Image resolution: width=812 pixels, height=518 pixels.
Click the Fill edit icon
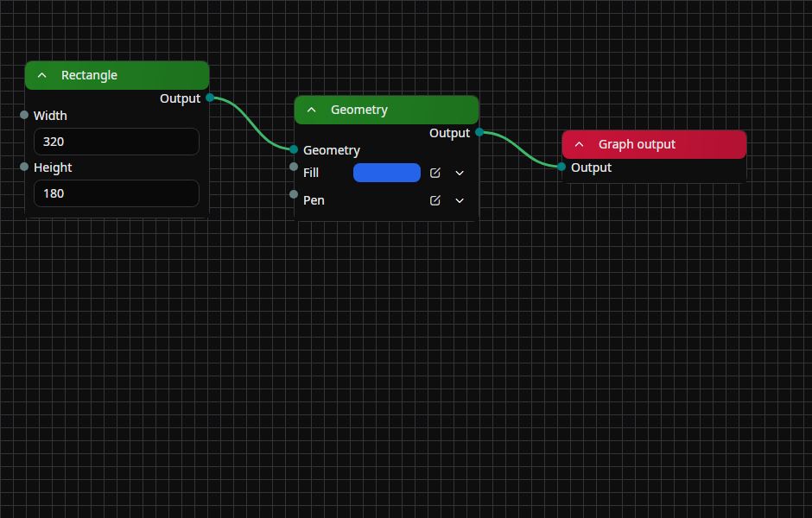coord(435,173)
